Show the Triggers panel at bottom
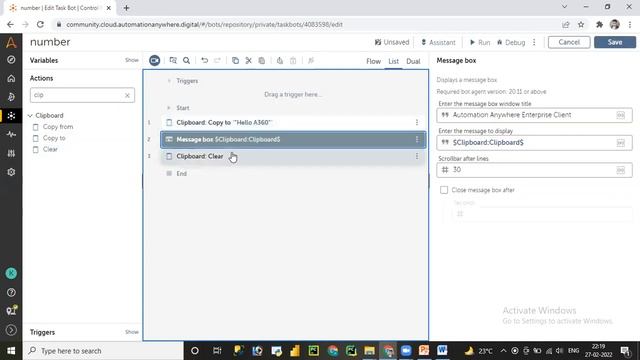The height and width of the screenshot is (360, 640). pos(132,332)
